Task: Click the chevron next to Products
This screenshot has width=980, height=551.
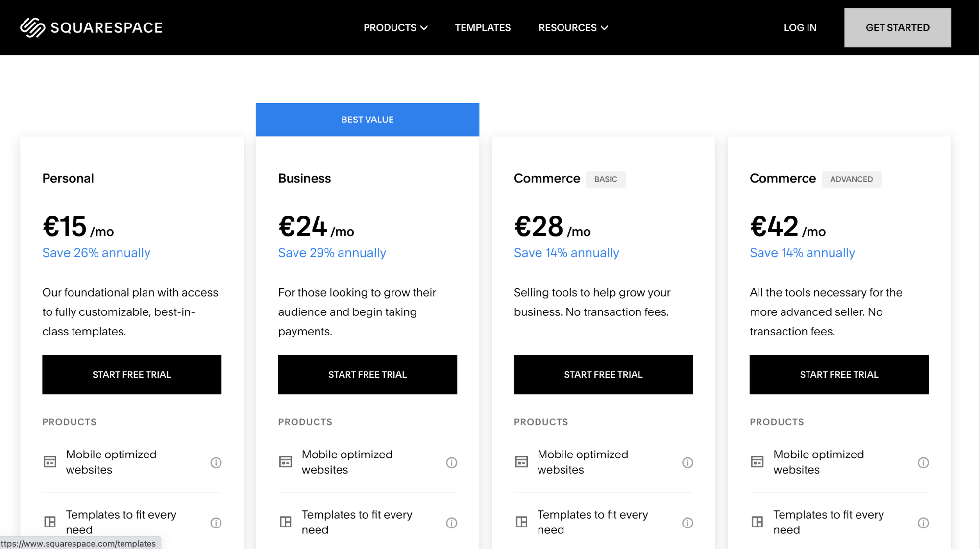Action: tap(424, 28)
